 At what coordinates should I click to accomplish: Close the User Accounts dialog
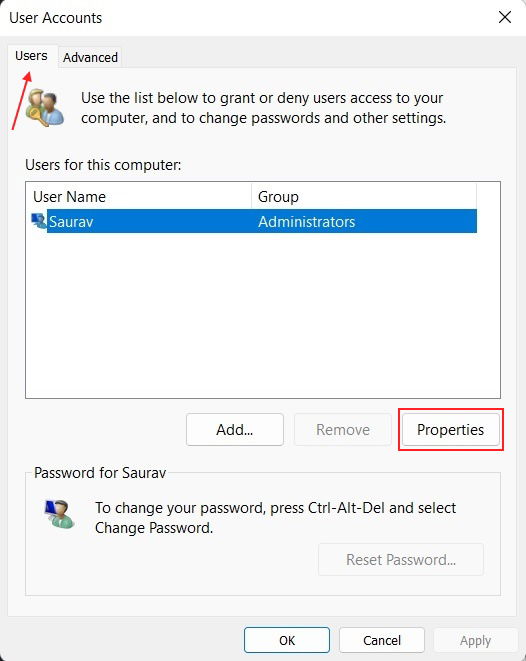[x=505, y=17]
